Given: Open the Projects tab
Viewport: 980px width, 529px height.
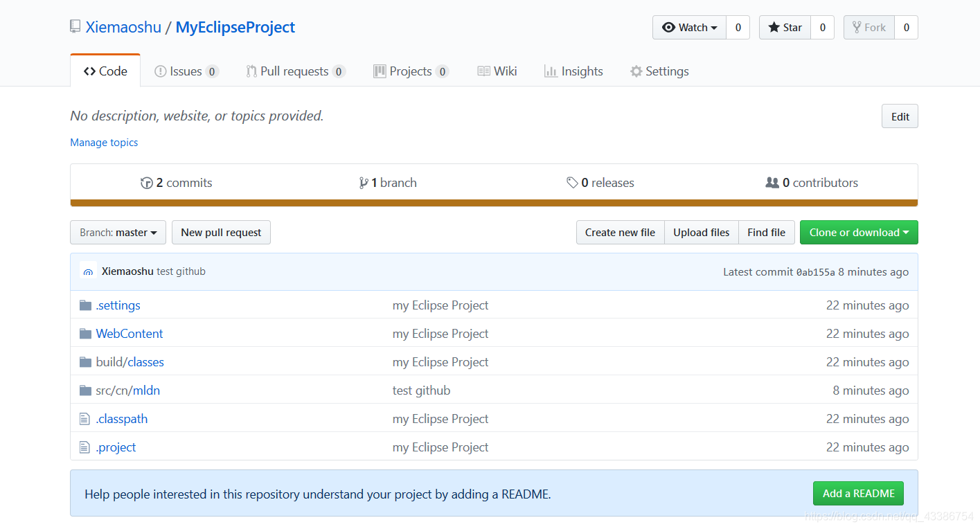Looking at the screenshot, I should click(x=411, y=71).
